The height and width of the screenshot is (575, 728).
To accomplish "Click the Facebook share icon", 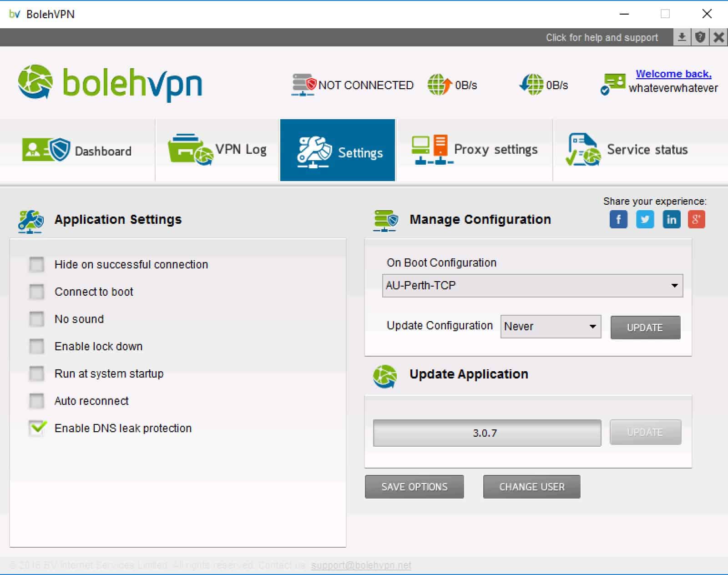I will (618, 220).
